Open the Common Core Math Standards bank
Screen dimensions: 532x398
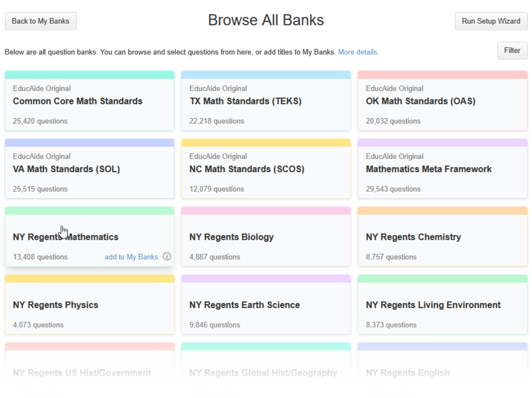point(89,101)
